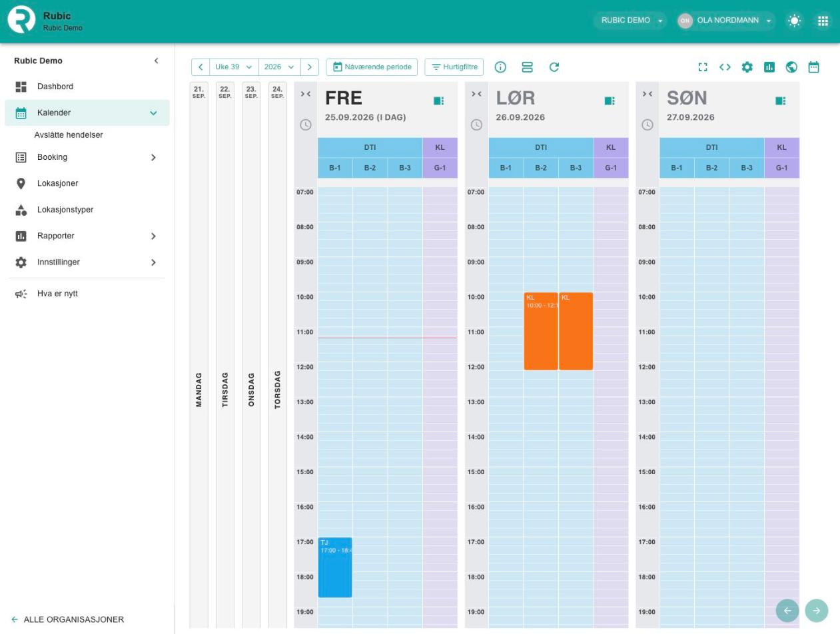Expand the Booking submenu
Viewport: 840px width, 634px height.
click(153, 158)
